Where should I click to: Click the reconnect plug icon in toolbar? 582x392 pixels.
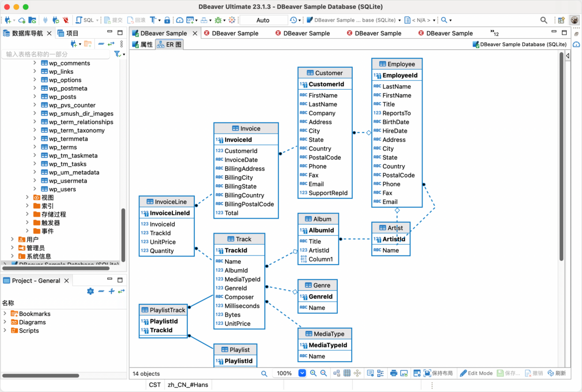56,20
